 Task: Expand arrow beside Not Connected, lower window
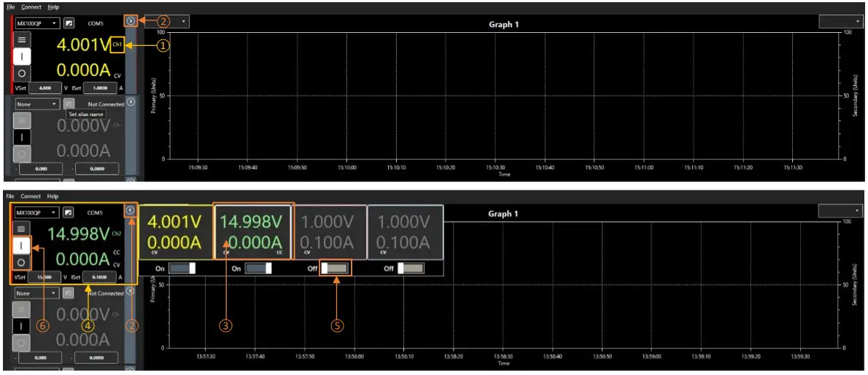pyautogui.click(x=131, y=291)
